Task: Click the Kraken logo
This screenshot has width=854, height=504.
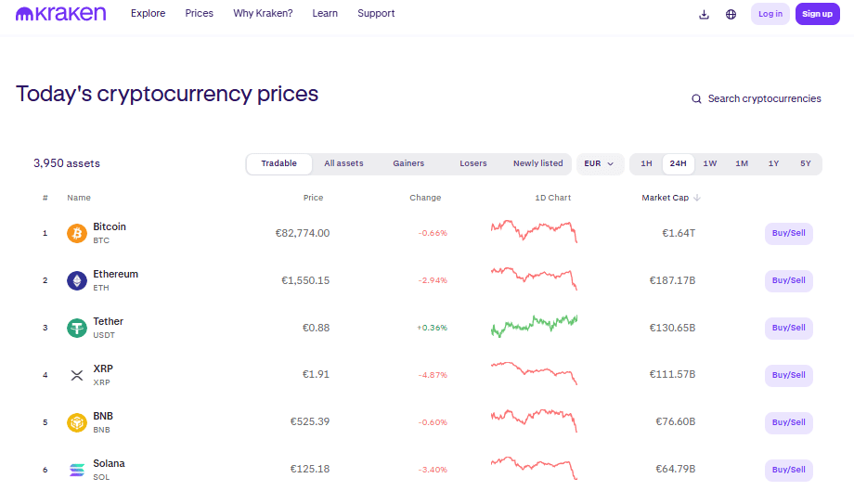Action: pos(61,14)
